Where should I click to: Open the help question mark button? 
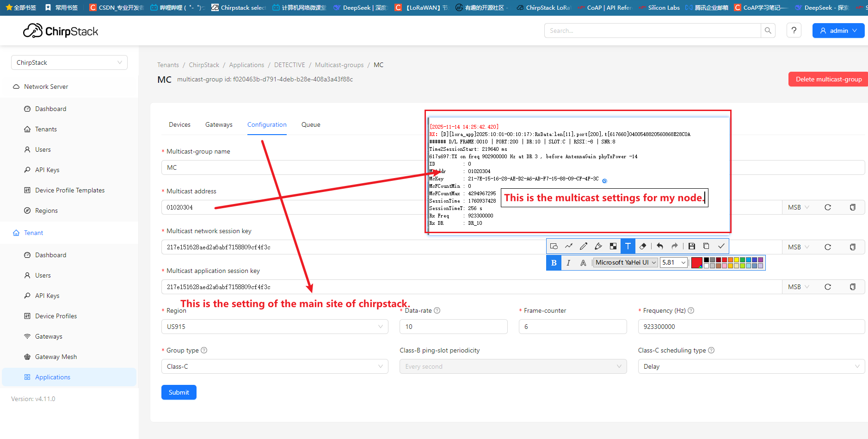794,31
